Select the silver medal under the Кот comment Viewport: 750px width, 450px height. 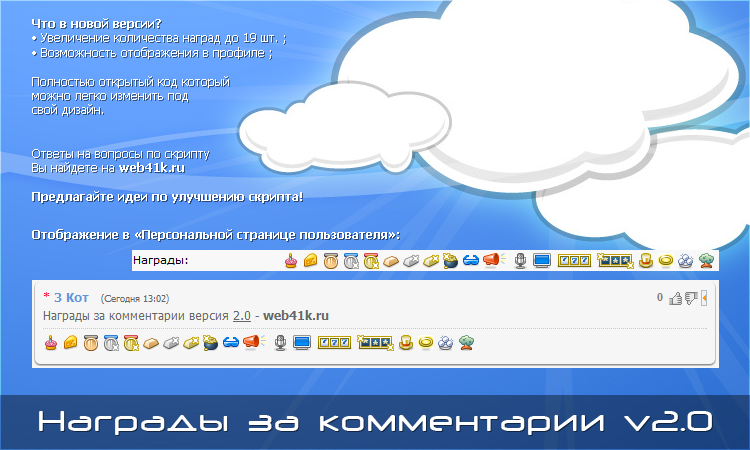(111, 342)
